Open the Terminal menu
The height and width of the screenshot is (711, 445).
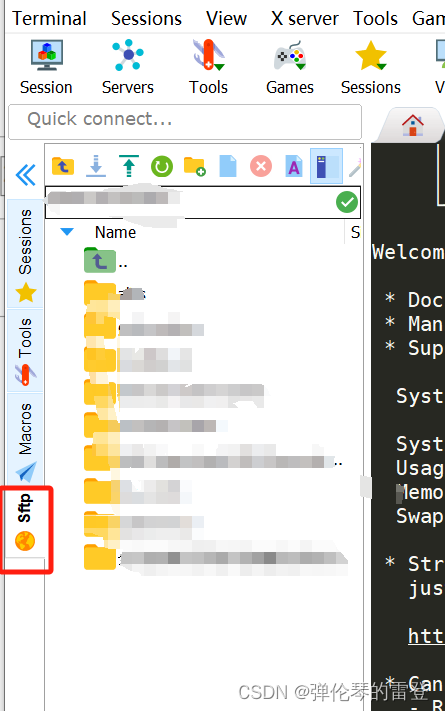pyautogui.click(x=49, y=19)
